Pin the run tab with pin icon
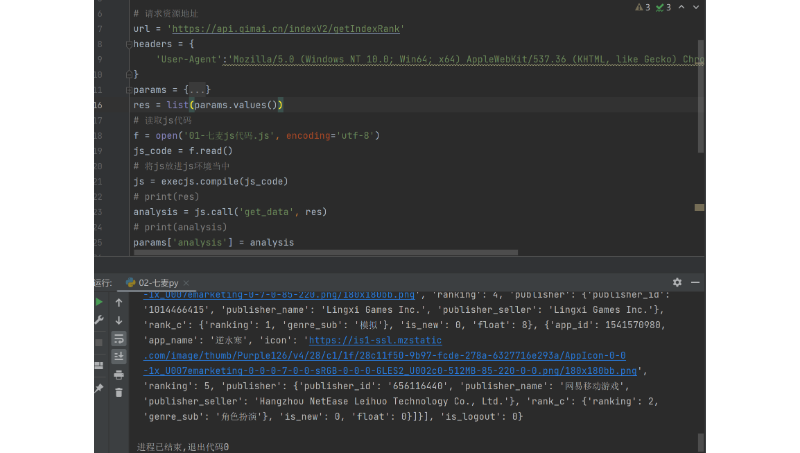The width and height of the screenshot is (800, 453). coord(99,388)
